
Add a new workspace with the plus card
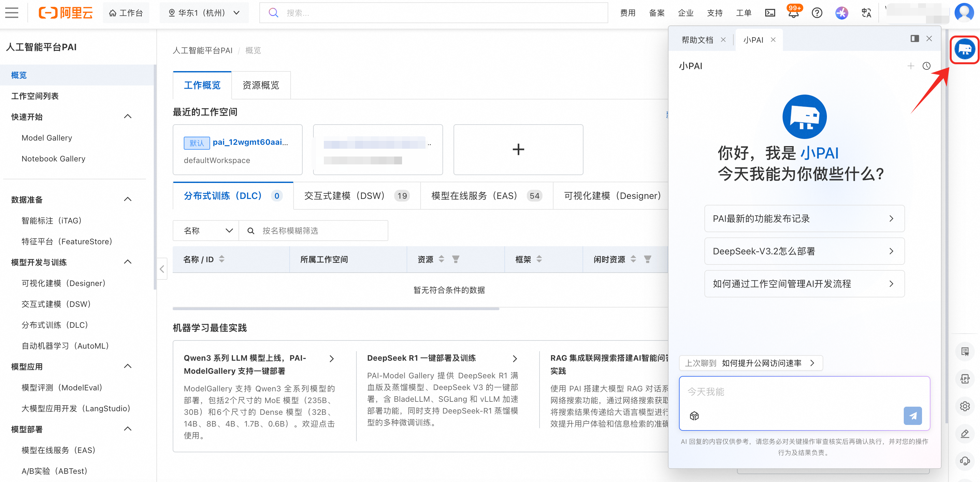point(518,150)
